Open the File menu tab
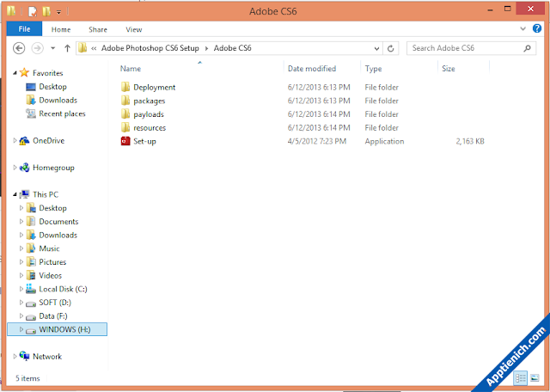This screenshot has height=392, width=550. coord(24,28)
